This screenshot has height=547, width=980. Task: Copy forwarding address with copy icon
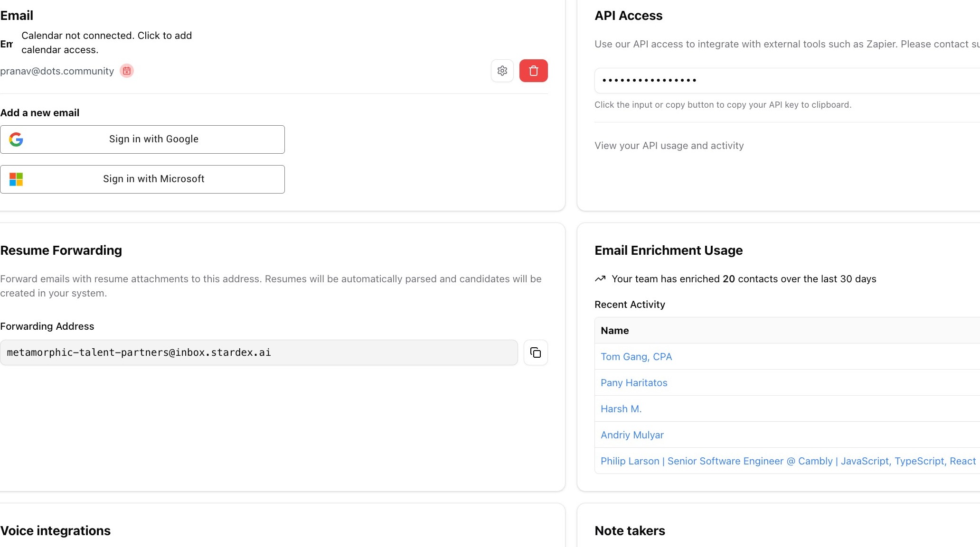(536, 352)
